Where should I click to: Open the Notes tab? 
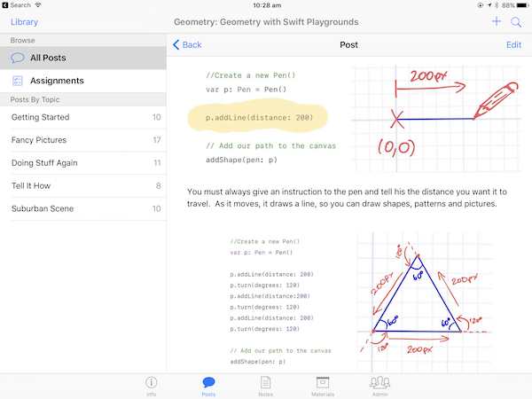pyautogui.click(x=266, y=387)
